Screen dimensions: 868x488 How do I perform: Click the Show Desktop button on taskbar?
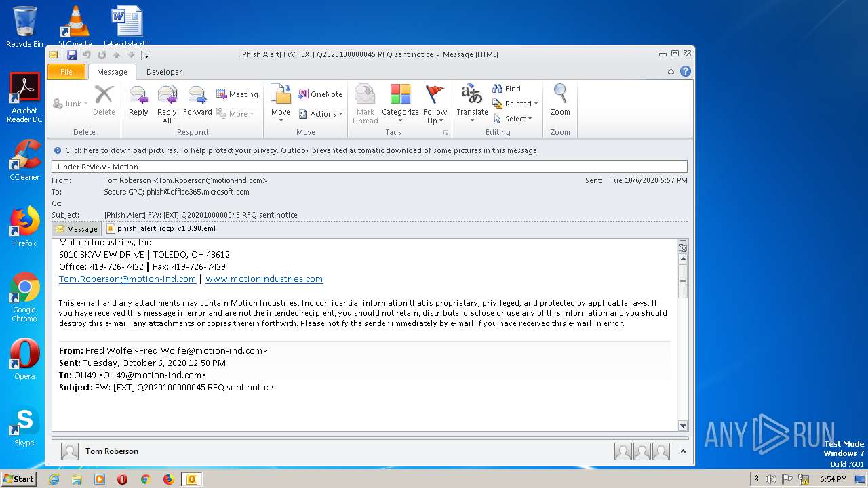point(861,479)
